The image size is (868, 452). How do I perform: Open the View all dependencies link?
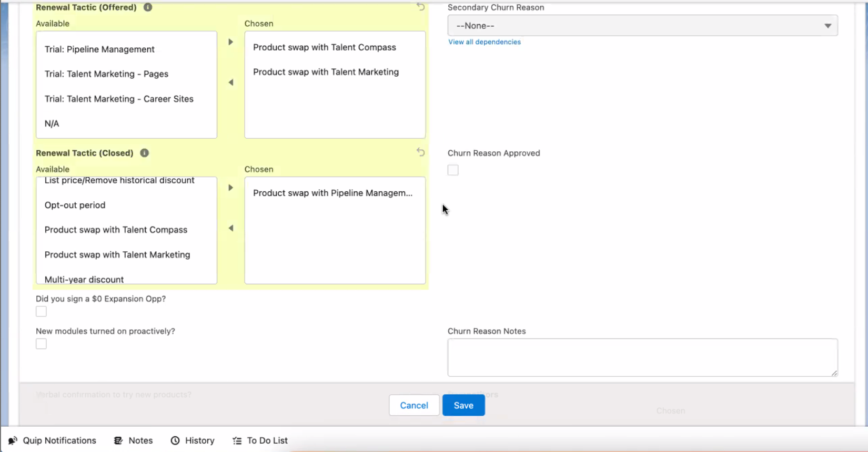(x=485, y=42)
